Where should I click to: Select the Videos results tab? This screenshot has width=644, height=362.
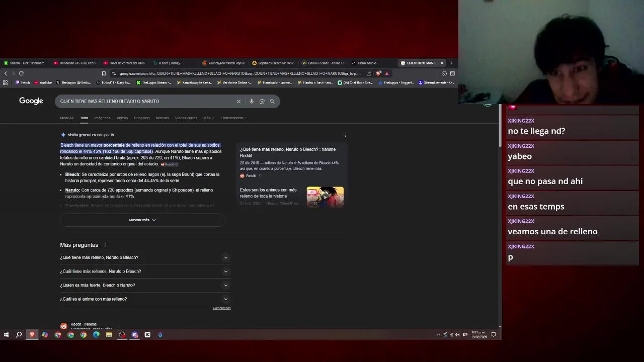tap(122, 118)
